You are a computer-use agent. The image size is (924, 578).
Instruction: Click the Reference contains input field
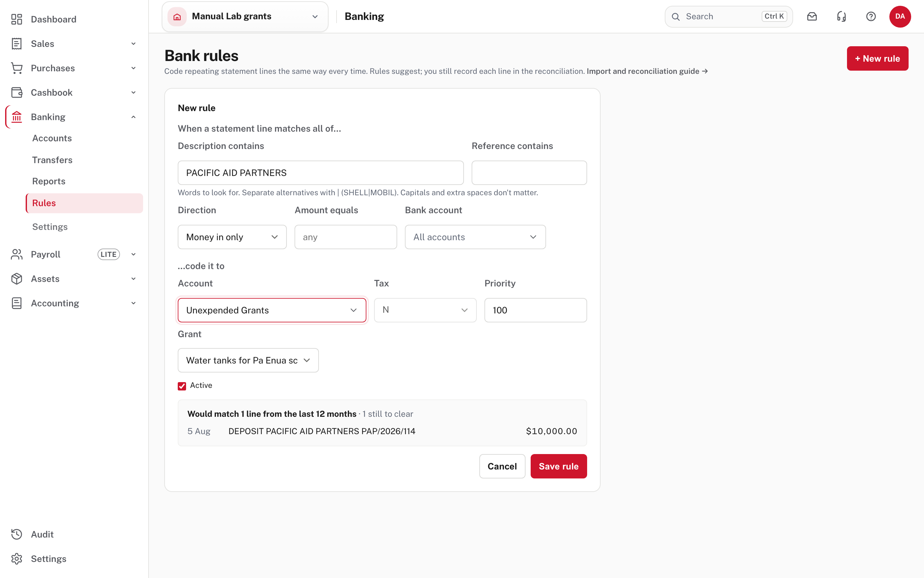pos(529,173)
